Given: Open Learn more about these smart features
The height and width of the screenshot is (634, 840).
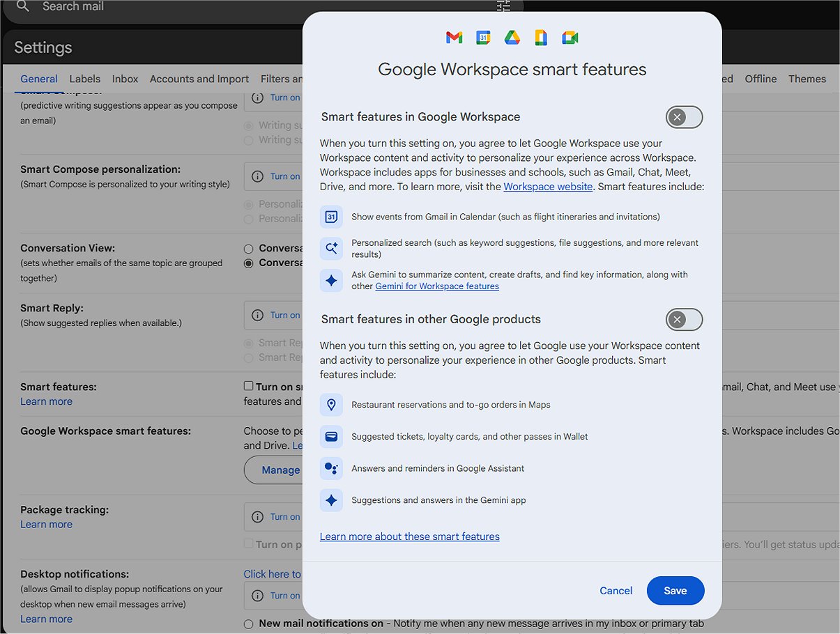Looking at the screenshot, I should pyautogui.click(x=410, y=536).
